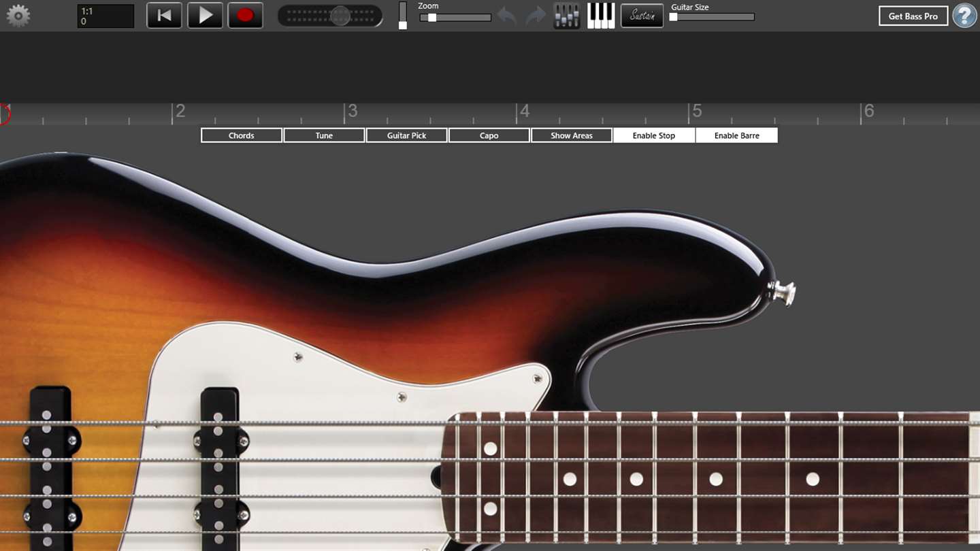Toggle Show Areas

click(x=572, y=135)
